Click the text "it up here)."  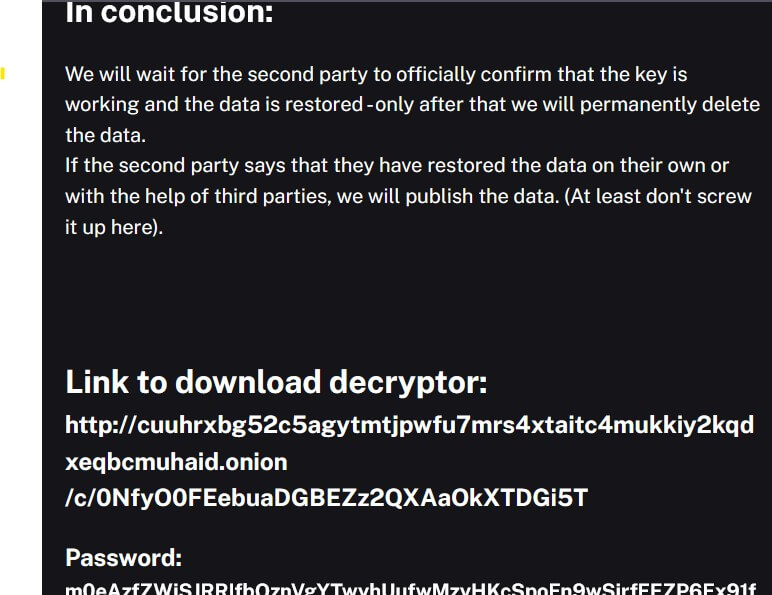point(113,227)
